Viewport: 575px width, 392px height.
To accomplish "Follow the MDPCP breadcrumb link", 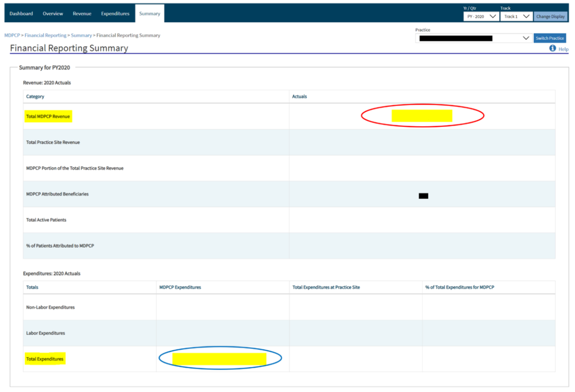I will 12,35.
